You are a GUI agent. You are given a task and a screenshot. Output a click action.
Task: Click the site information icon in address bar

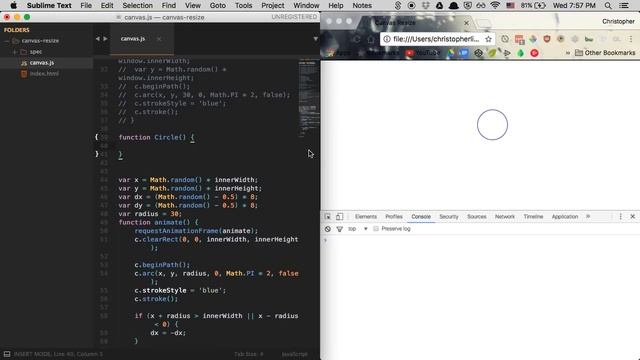[387, 39]
